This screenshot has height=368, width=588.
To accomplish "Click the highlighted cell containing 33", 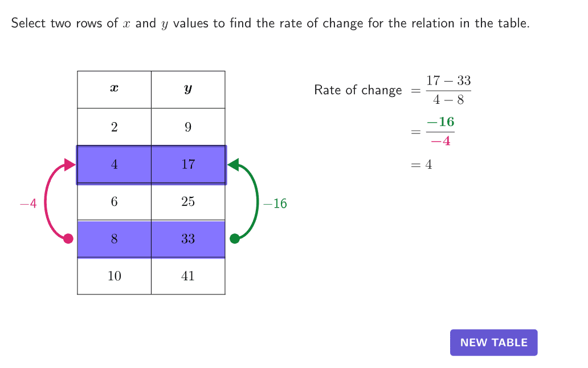I will click(x=188, y=238).
